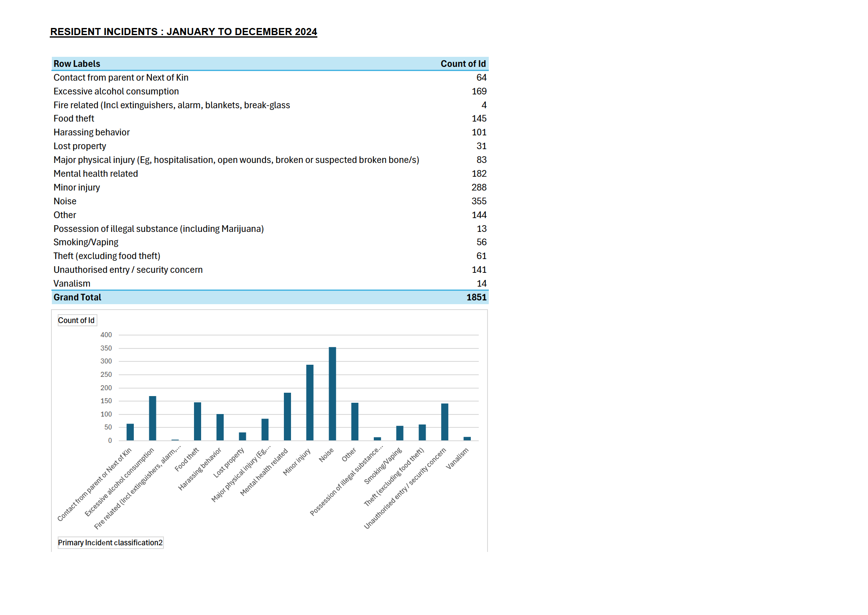Image resolution: width=868 pixels, height=615 pixels.
Task: Select the 'Theft (excluding food theft)' row label
Action: (107, 256)
